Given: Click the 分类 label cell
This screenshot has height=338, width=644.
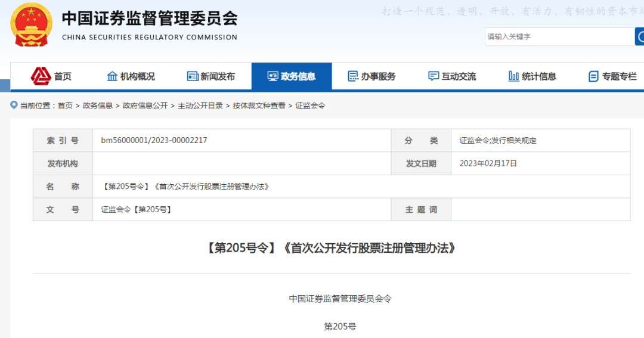Looking at the screenshot, I should pos(421,141).
